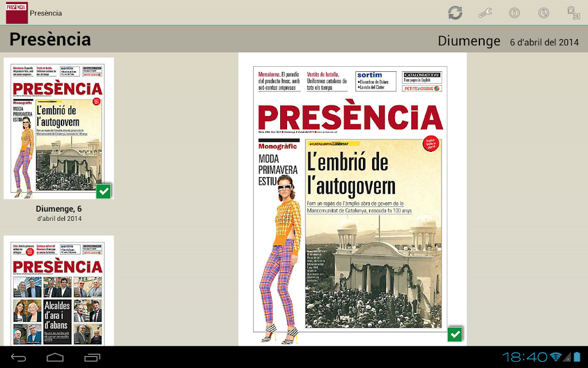Tap the Android home button
The image size is (588, 368).
55,358
